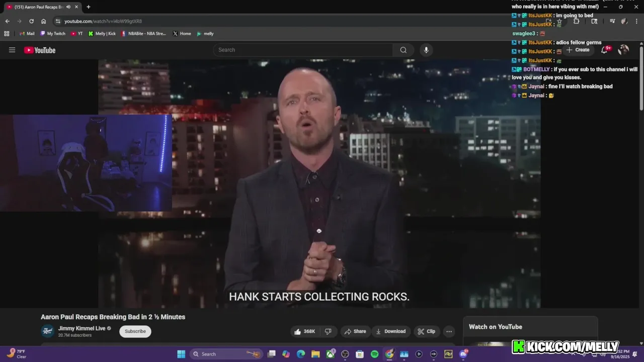Open YouTube notifications bell

click(x=605, y=49)
